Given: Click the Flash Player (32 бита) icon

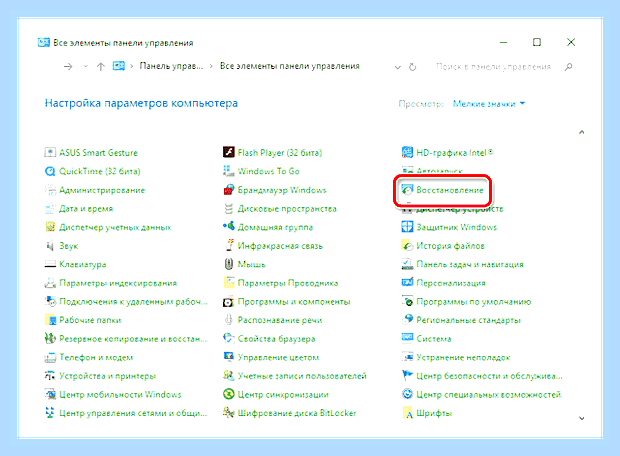Looking at the screenshot, I should 229,152.
